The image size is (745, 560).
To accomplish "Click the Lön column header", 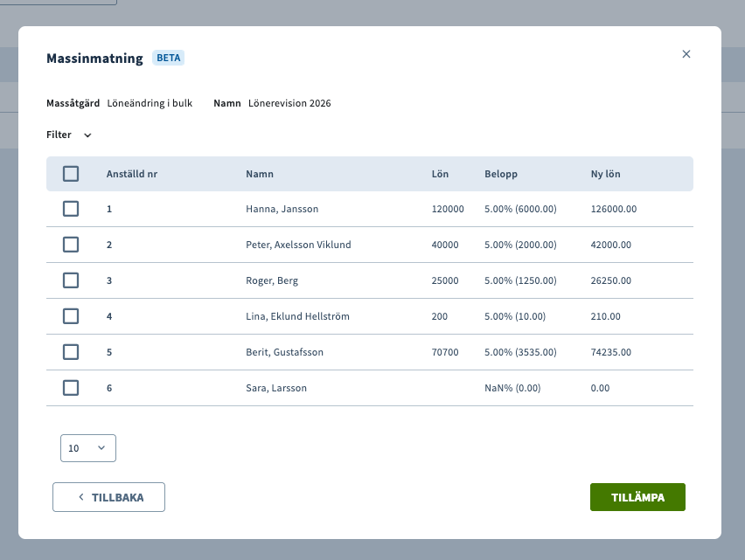I will pos(440,174).
